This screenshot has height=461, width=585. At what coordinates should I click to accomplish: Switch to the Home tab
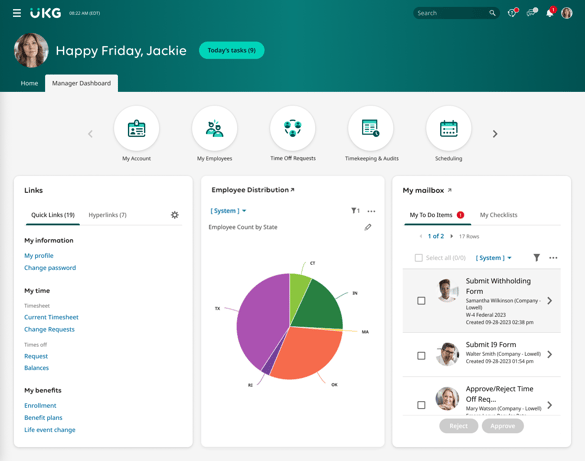point(29,83)
